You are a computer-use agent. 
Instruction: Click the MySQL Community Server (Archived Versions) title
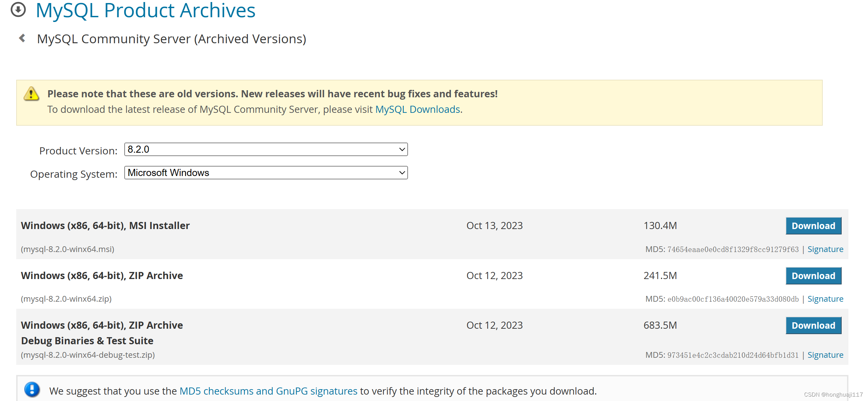pos(172,39)
